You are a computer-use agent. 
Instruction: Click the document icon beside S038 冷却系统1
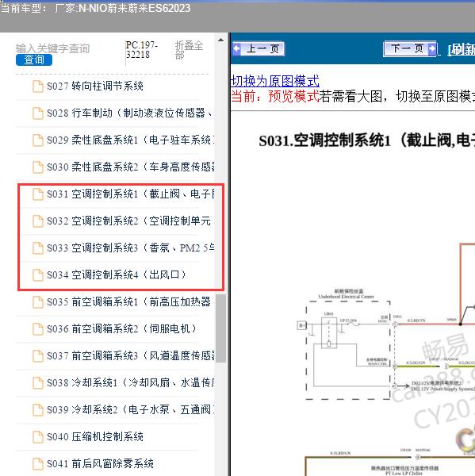38,383
